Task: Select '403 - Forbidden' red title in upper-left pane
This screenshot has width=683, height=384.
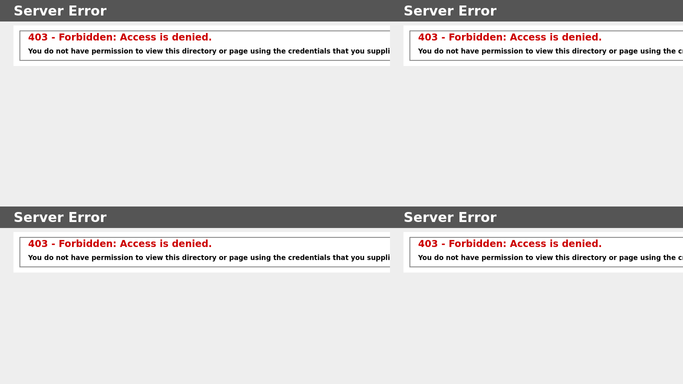Action: [x=120, y=37]
